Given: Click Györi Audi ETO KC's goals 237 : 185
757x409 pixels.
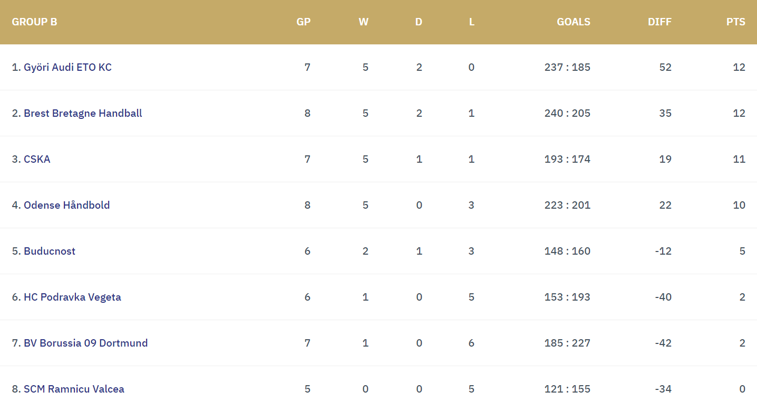Looking at the screenshot, I should [x=567, y=67].
